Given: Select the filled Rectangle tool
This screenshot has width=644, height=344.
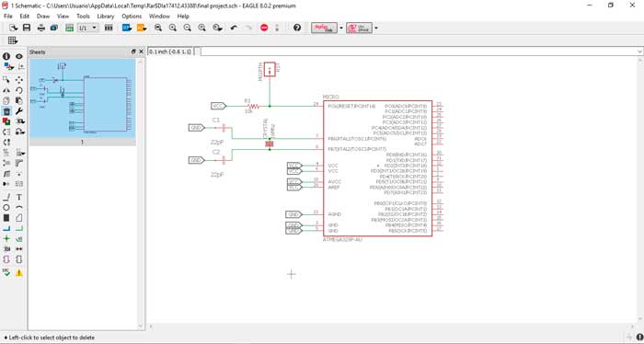Looking at the screenshot, I should tap(6, 218).
